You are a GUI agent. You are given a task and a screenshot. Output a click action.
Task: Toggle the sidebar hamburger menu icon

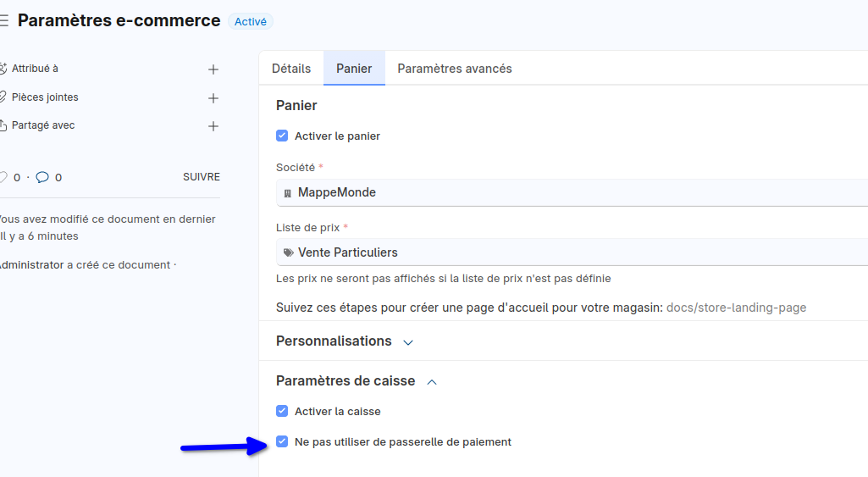click(x=4, y=21)
